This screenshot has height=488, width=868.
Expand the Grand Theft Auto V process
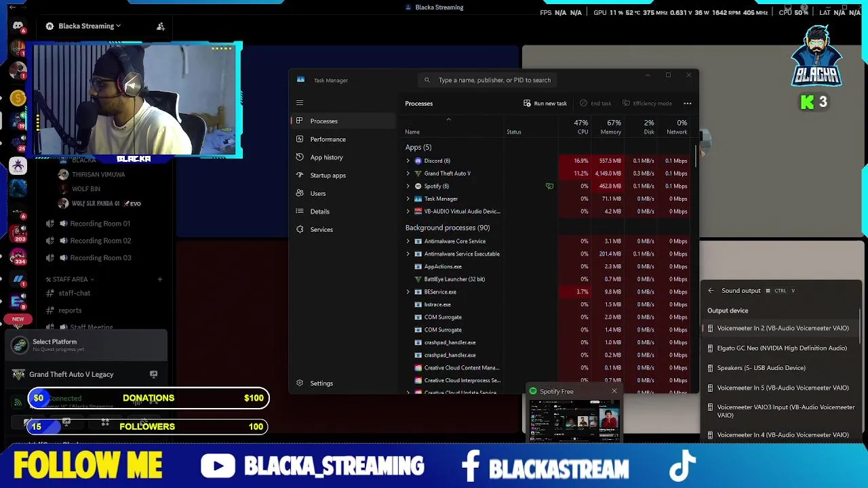pos(408,174)
